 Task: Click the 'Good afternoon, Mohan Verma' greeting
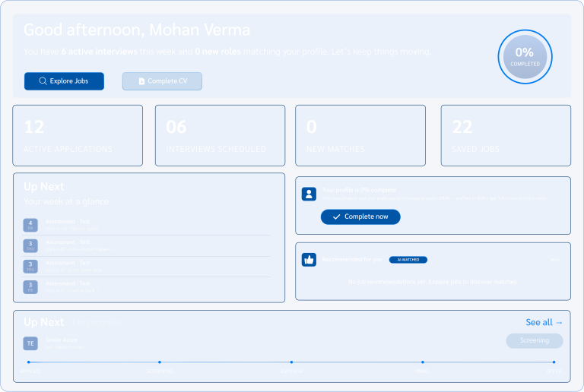click(137, 30)
